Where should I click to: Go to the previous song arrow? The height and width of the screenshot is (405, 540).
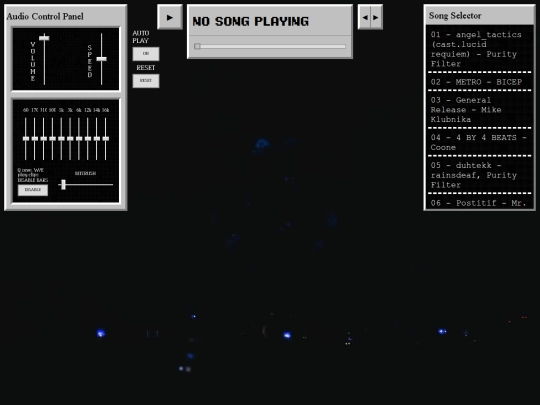[364, 17]
